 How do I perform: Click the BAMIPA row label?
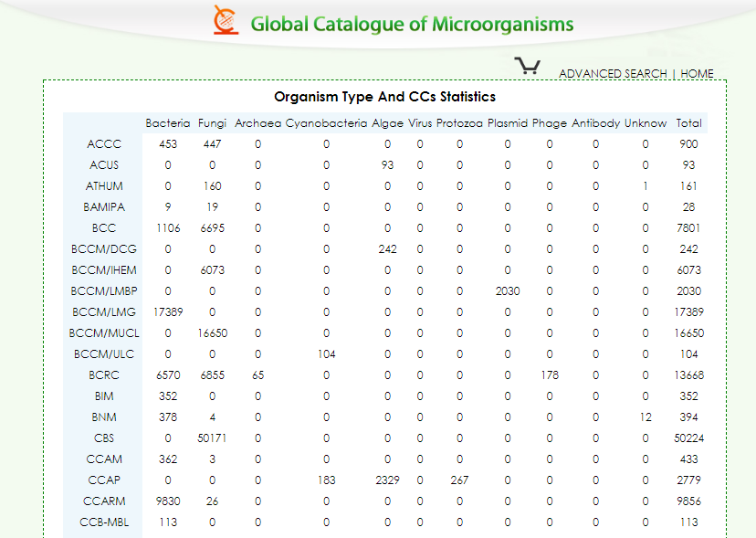tap(104, 207)
